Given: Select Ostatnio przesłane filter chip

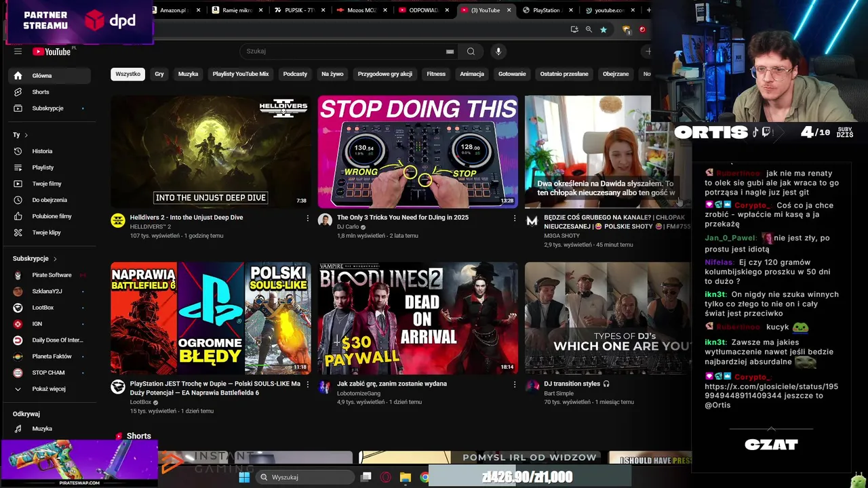Looking at the screenshot, I should click(x=564, y=74).
